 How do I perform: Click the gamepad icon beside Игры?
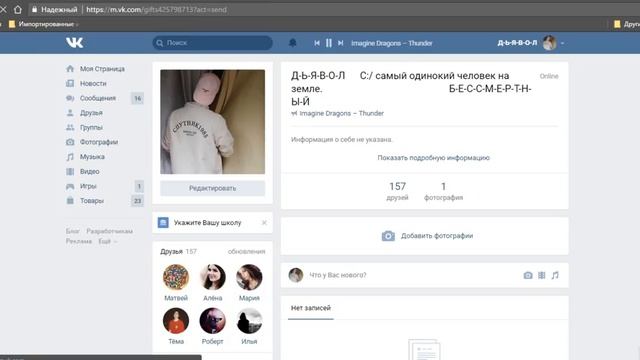pos(70,186)
